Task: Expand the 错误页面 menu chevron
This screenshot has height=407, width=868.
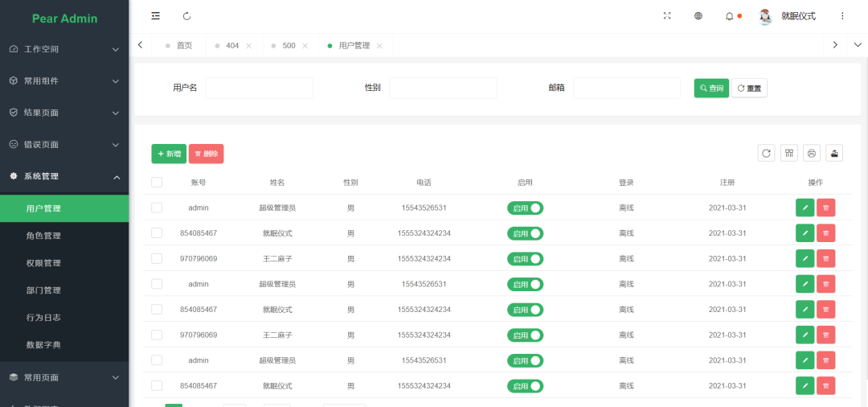Action: (116, 145)
